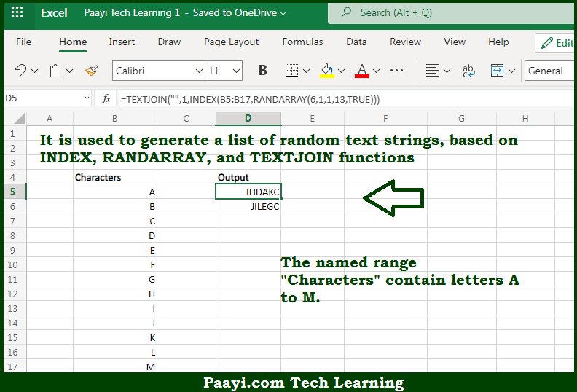Click the Undo icon

20,70
